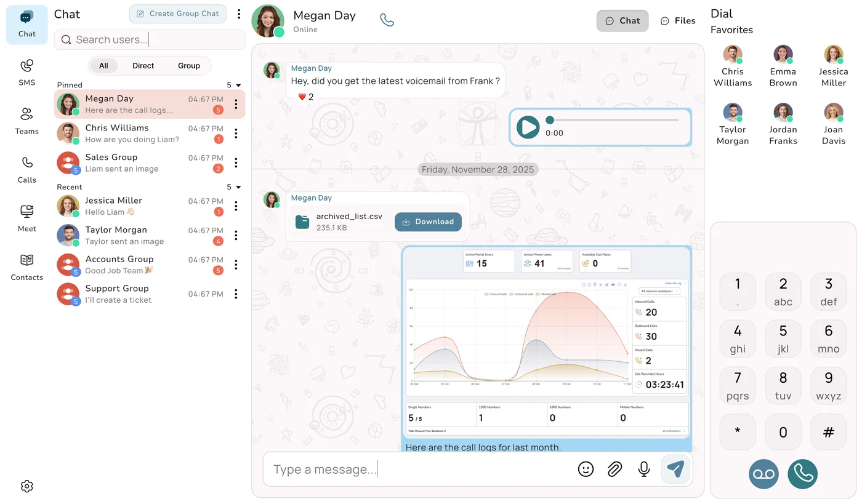
Task: Open chat panel's three-dot menu
Action: [x=239, y=14]
